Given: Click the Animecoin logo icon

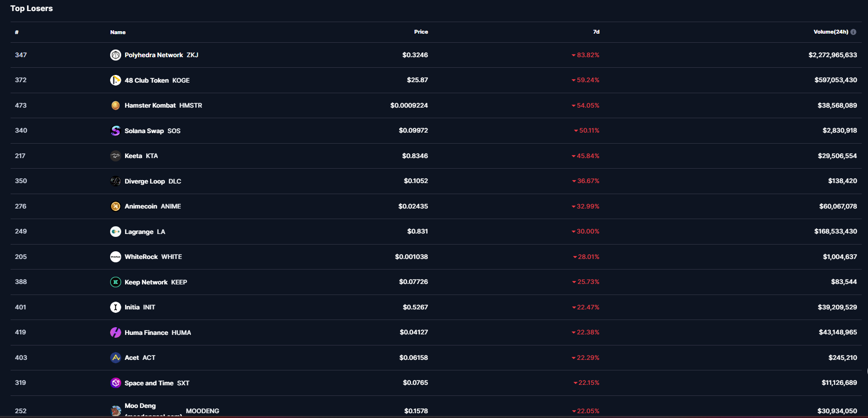Looking at the screenshot, I should point(115,206).
